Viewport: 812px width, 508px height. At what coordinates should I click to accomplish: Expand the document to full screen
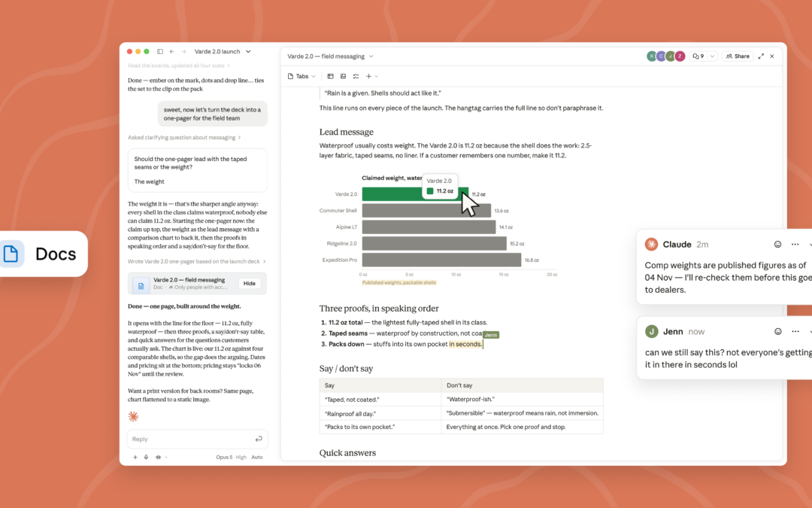[761, 56]
